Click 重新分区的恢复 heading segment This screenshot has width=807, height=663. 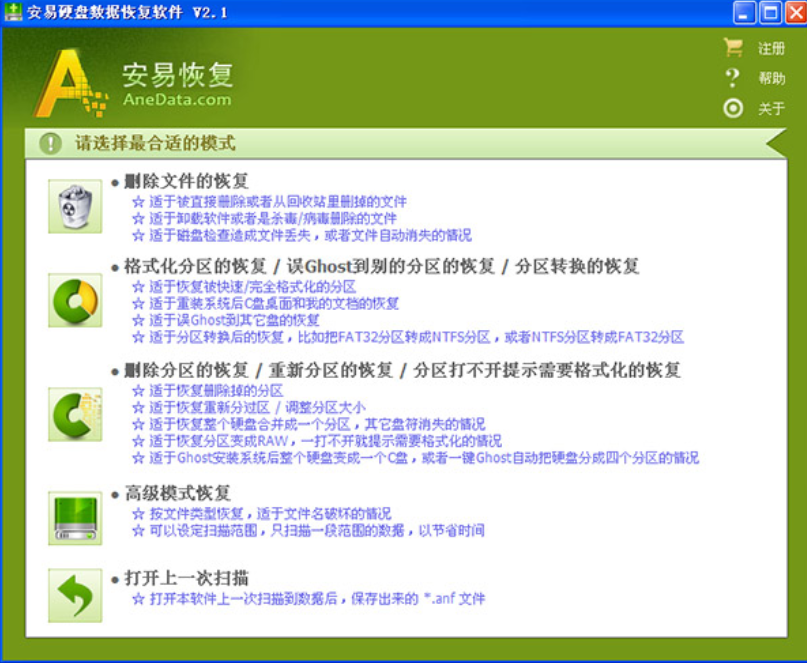(331, 370)
